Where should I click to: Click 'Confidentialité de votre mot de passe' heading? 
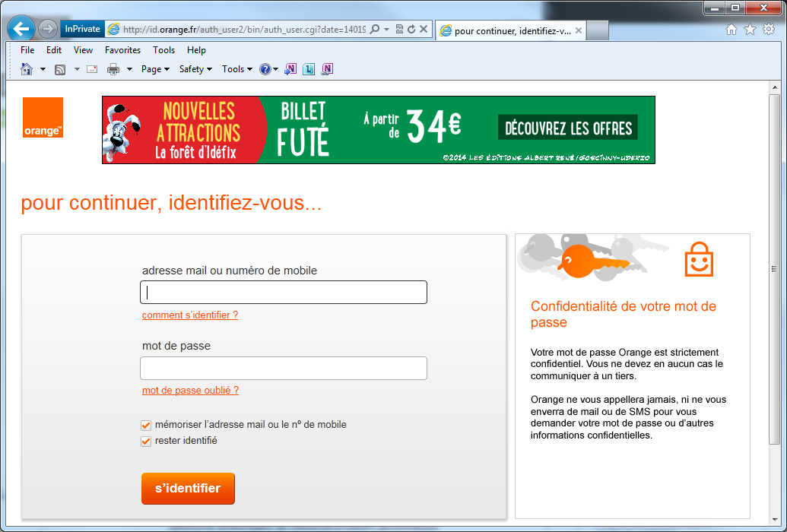click(624, 314)
